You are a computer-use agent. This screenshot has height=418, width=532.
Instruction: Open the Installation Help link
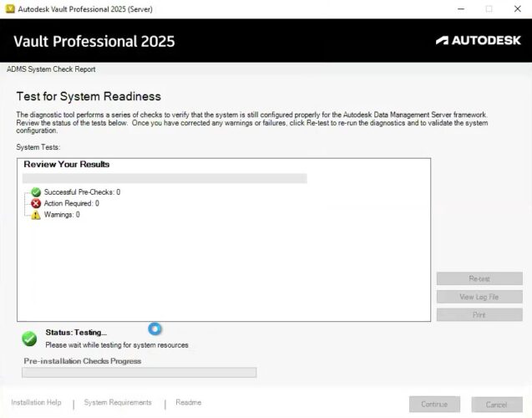coord(36,402)
